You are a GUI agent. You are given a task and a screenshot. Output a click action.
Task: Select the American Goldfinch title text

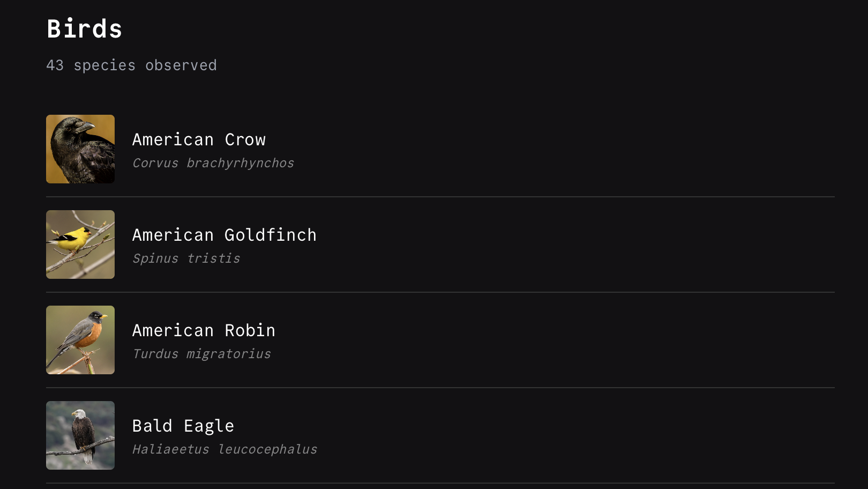click(x=224, y=235)
